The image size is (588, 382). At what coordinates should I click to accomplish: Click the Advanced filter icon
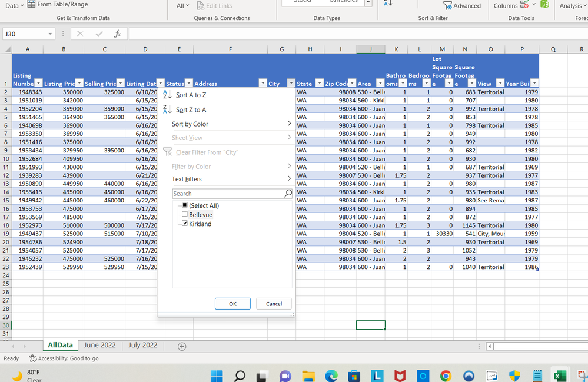tap(447, 6)
